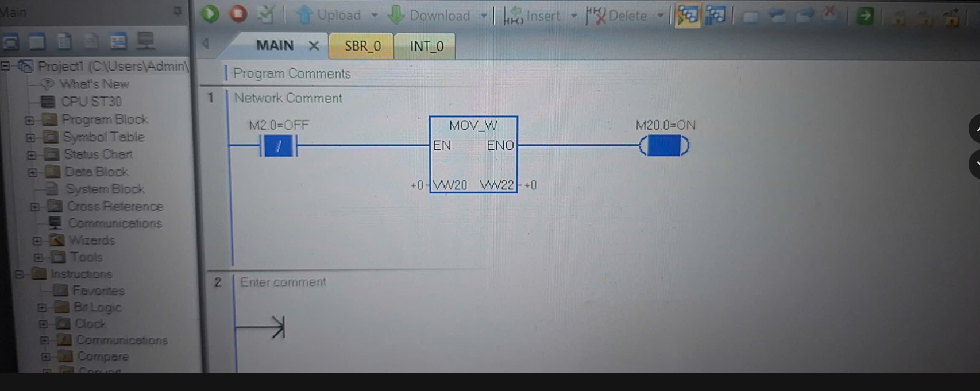Viewport: 980px width, 391px height.
Task: Click the Upload toolbar button
Action: (x=330, y=16)
